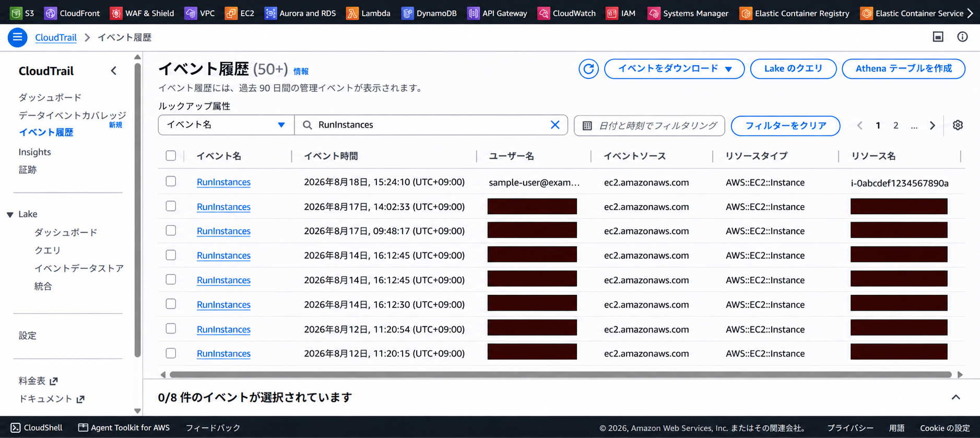
Task: Open table preferences gear icon
Action: (x=958, y=125)
